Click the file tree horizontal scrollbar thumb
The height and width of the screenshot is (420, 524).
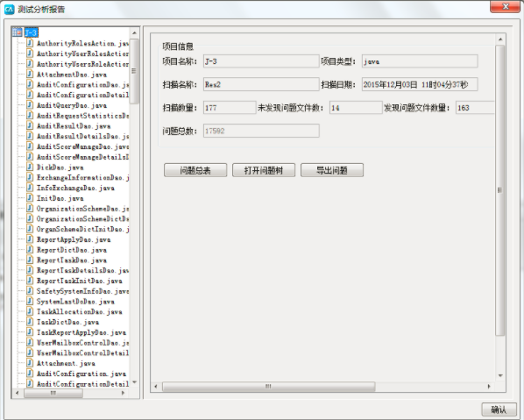pos(53,393)
